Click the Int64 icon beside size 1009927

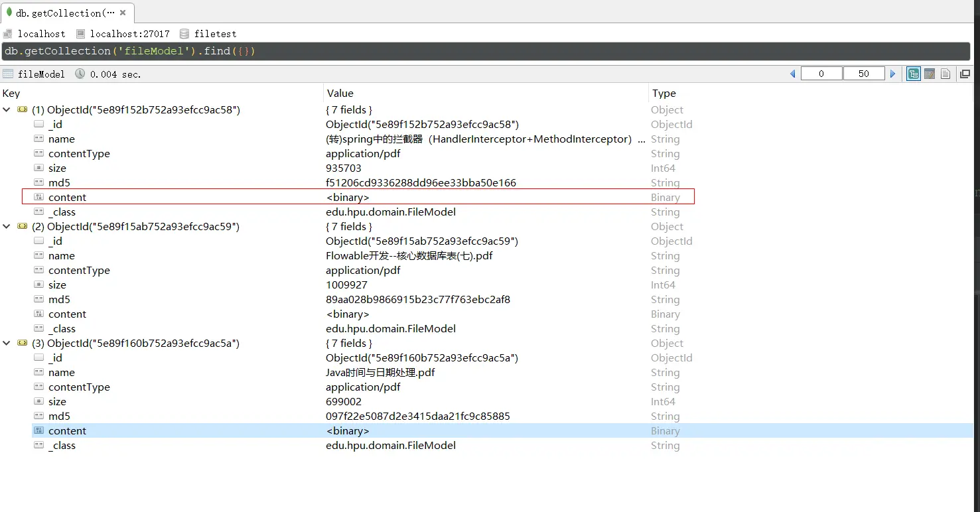click(39, 285)
